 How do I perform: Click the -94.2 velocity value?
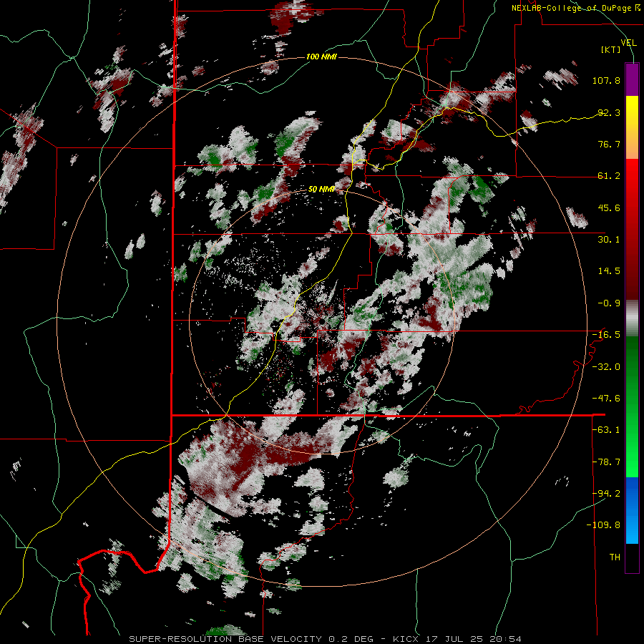click(x=606, y=494)
